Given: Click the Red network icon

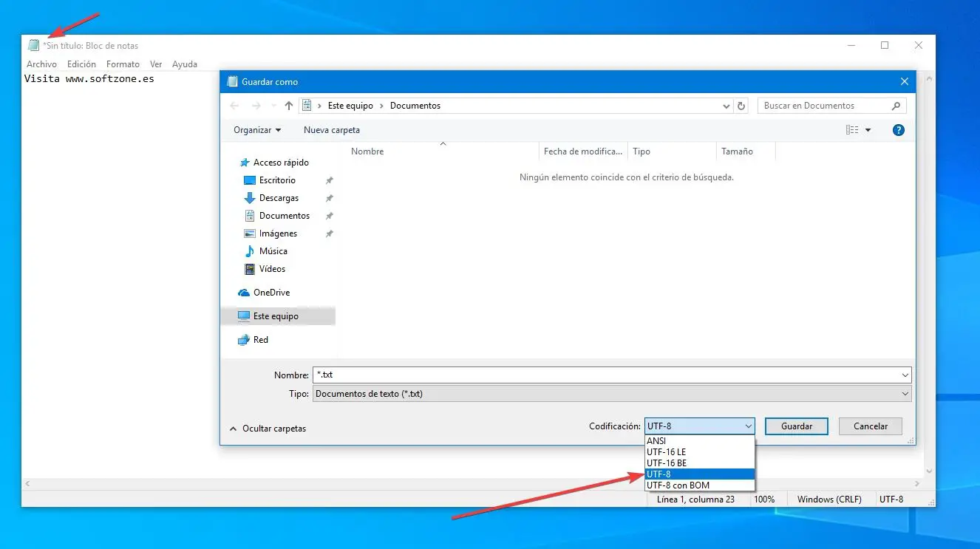Looking at the screenshot, I should (244, 340).
